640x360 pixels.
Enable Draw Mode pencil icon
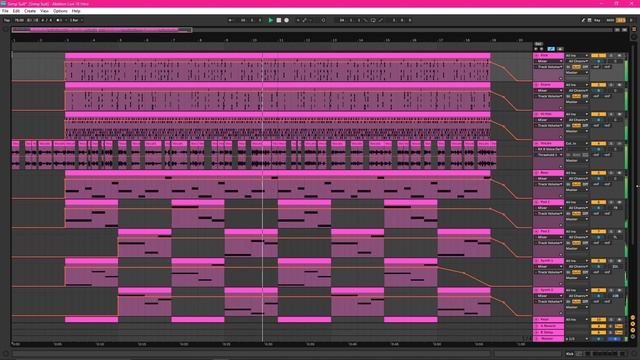[x=583, y=20]
